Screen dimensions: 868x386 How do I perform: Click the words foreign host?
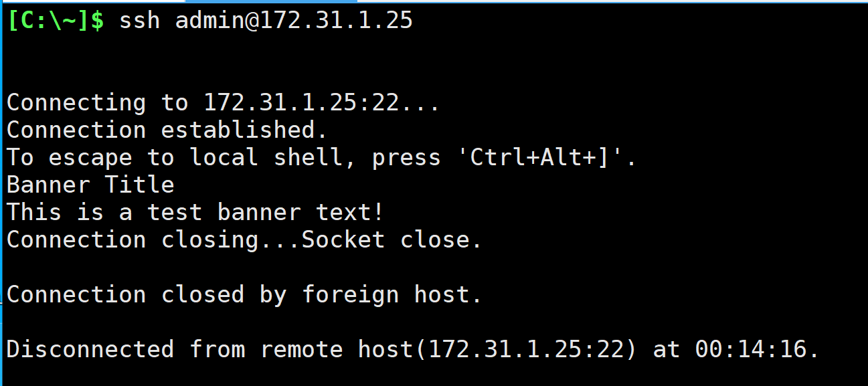(x=392, y=294)
